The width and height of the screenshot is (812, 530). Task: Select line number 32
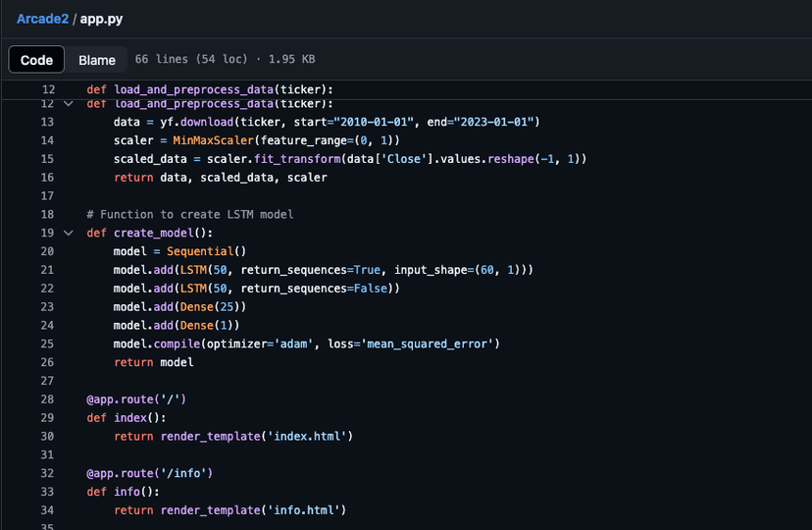pos(48,473)
